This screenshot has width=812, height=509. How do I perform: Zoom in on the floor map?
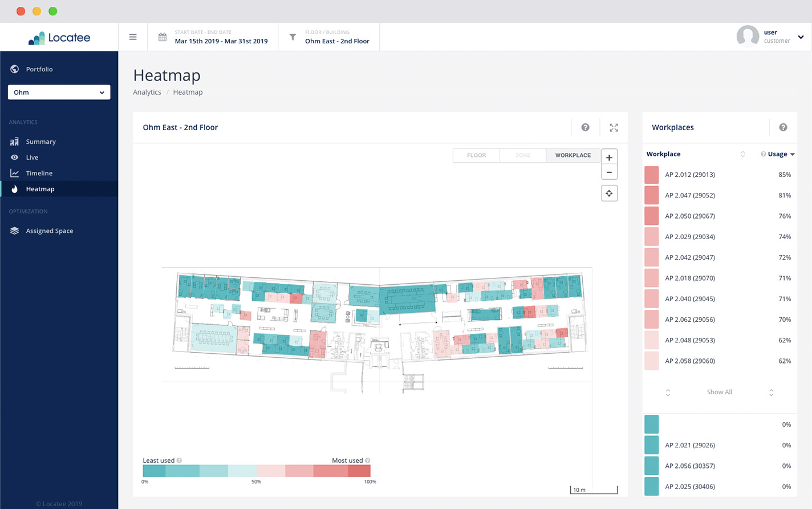tap(609, 157)
